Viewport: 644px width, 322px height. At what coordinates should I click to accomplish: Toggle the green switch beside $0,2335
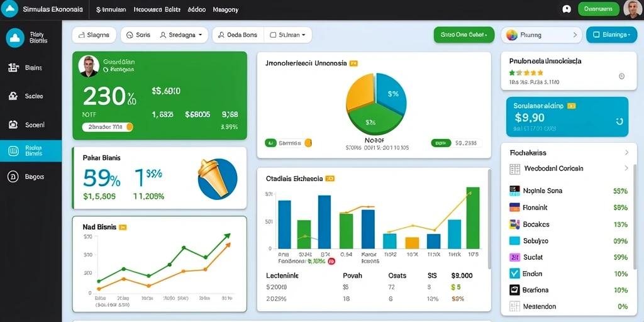[441, 143]
